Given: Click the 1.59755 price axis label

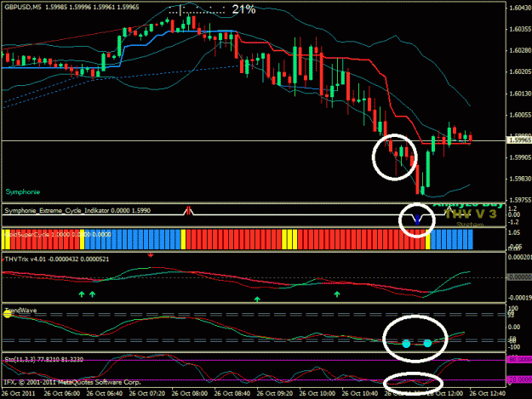Looking at the screenshot, I should click(520, 200).
